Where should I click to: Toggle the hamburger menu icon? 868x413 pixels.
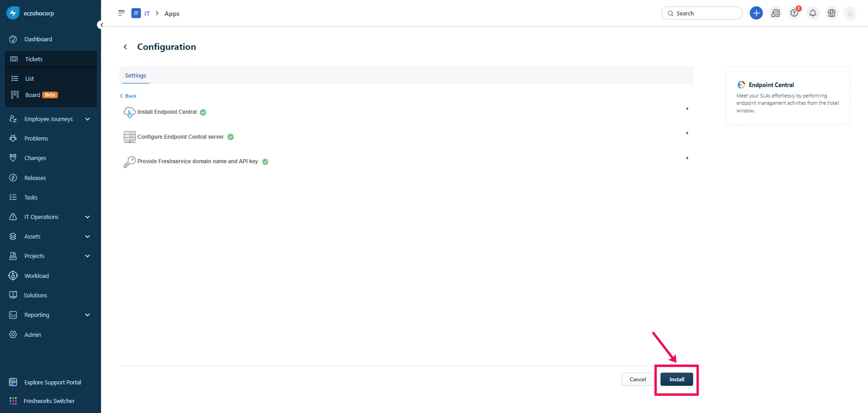121,13
